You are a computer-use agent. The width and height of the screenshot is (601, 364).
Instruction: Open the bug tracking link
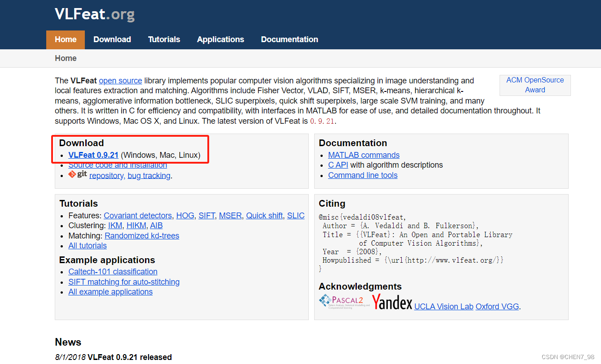pos(149,176)
